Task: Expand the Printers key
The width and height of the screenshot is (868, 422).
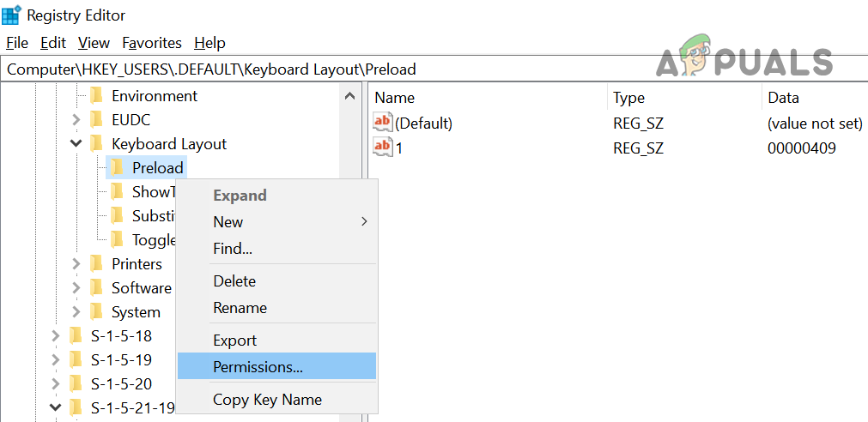Action: (x=76, y=264)
